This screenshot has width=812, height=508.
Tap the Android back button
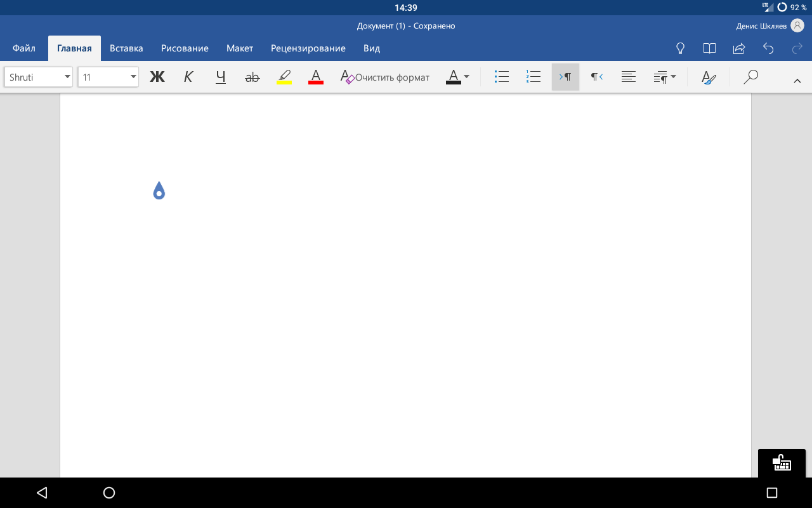click(x=42, y=492)
